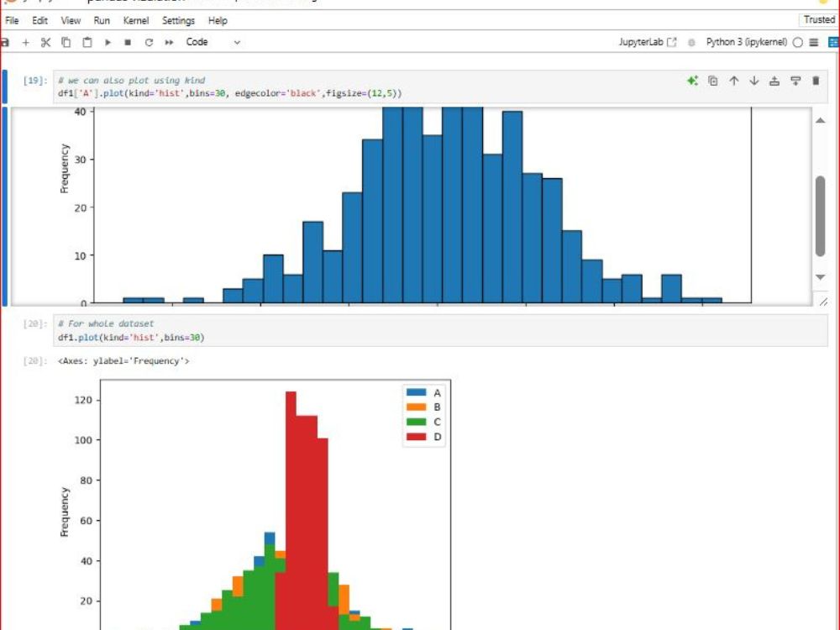
Task: Open the Edit menu
Action: click(x=39, y=20)
